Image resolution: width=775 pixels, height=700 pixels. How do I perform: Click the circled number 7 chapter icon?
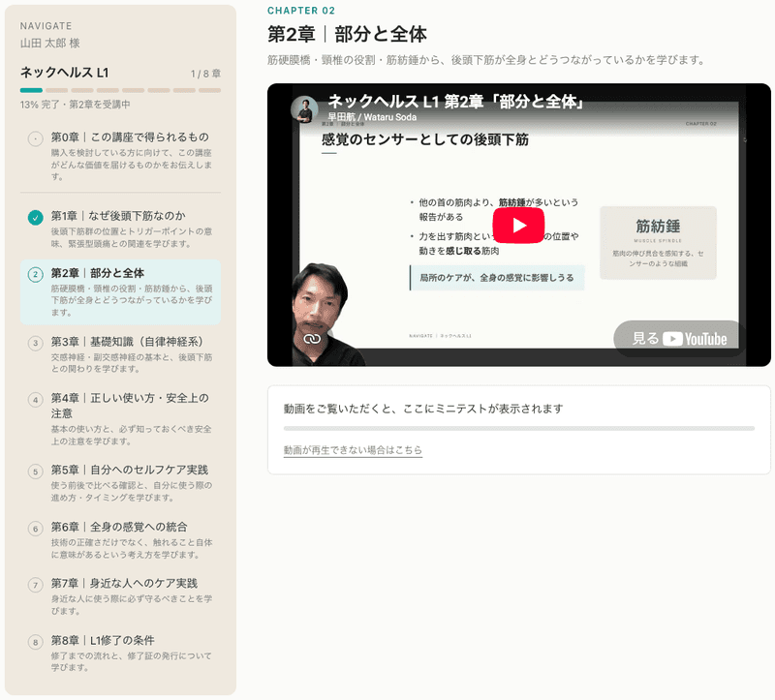tap(35, 586)
